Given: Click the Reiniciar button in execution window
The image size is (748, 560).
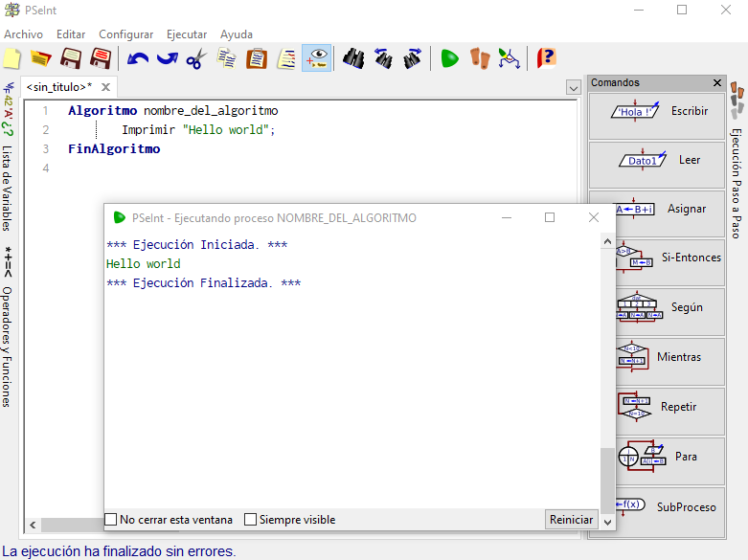Looking at the screenshot, I should [x=571, y=520].
